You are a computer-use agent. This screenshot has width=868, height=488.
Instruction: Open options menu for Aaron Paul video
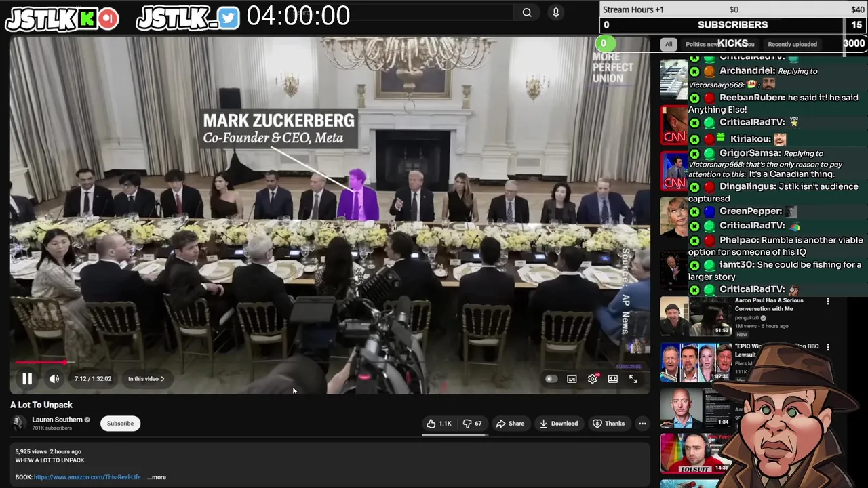[x=828, y=302]
